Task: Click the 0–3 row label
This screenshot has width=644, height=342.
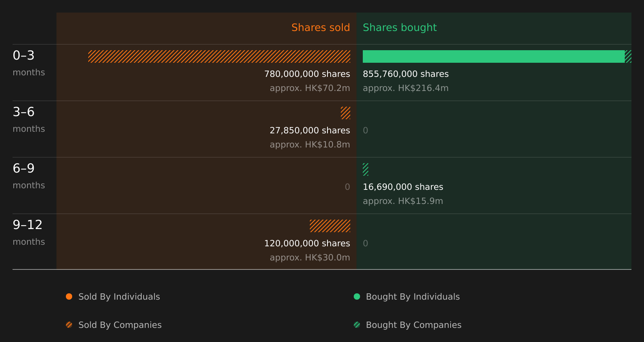Action: point(24,55)
